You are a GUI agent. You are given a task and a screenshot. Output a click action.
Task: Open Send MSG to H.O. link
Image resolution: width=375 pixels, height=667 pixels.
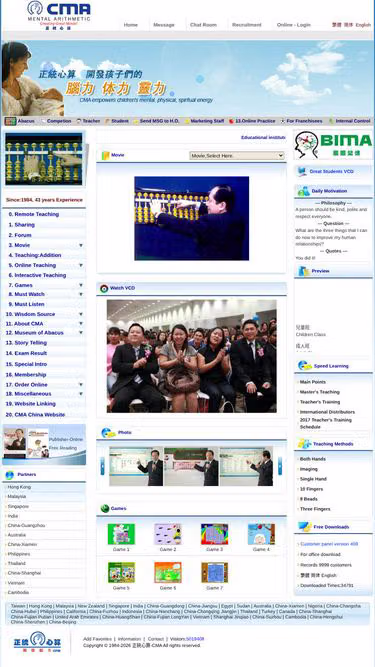tap(159, 121)
